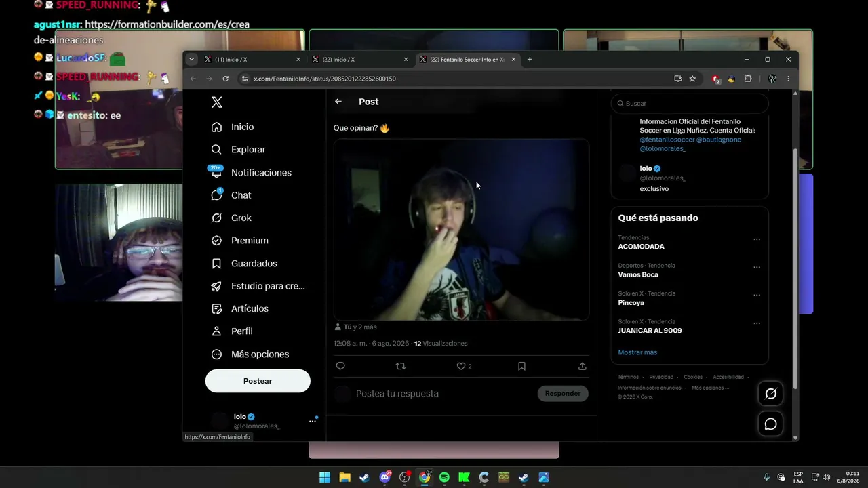Open the ACOMODADA trending topic

tap(642, 247)
